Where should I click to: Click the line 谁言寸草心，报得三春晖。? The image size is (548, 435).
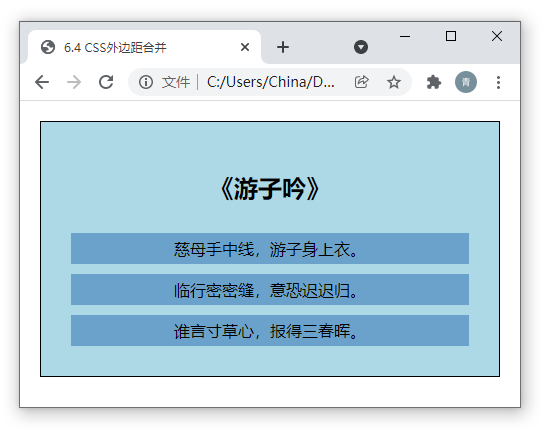[270, 331]
